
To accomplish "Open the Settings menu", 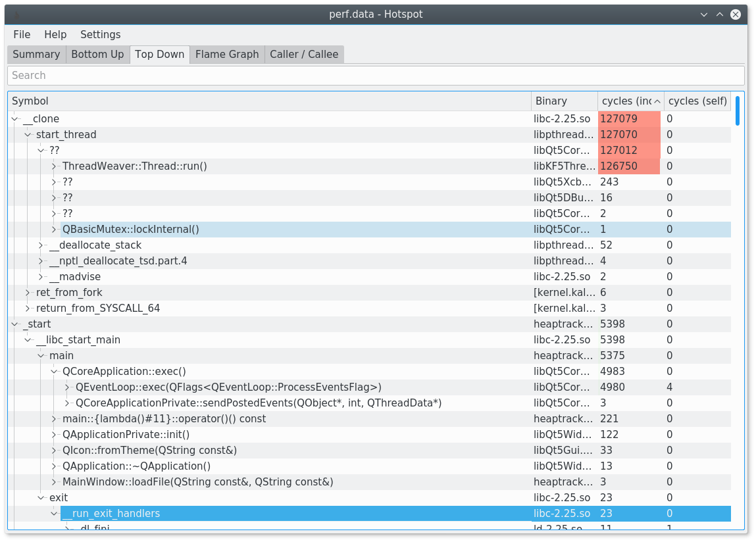I will pyautogui.click(x=101, y=34).
